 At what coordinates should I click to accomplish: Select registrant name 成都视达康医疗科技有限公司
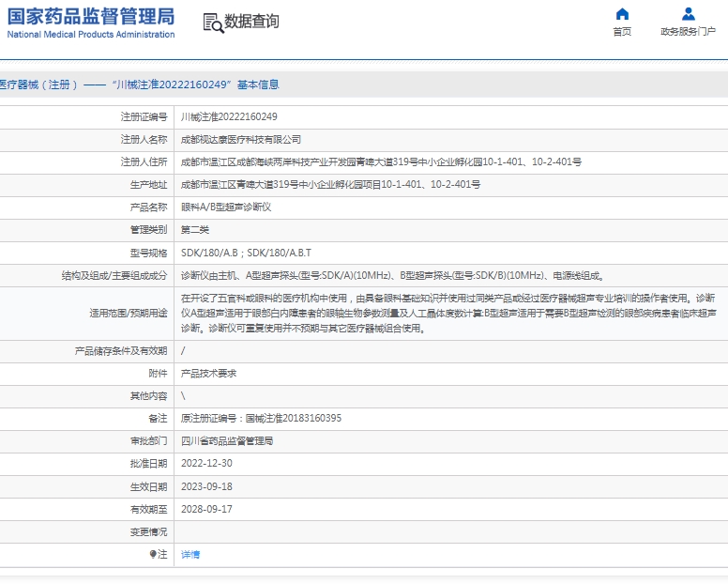coord(241,139)
